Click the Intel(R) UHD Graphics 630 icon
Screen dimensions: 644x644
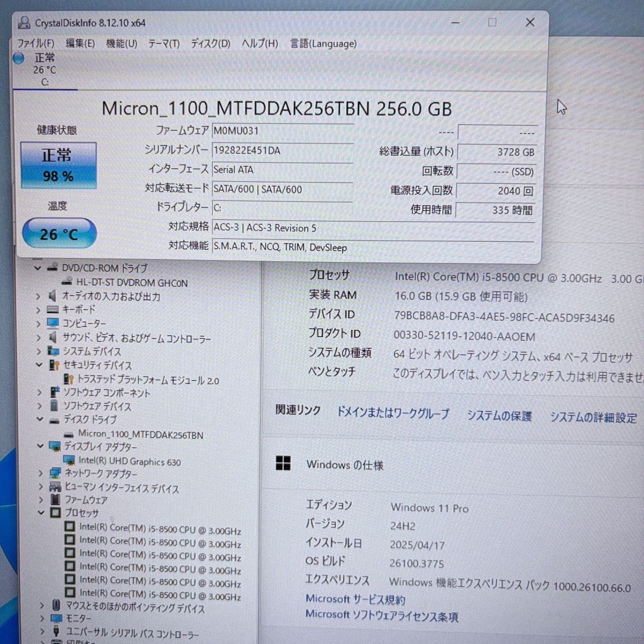[x=69, y=460]
